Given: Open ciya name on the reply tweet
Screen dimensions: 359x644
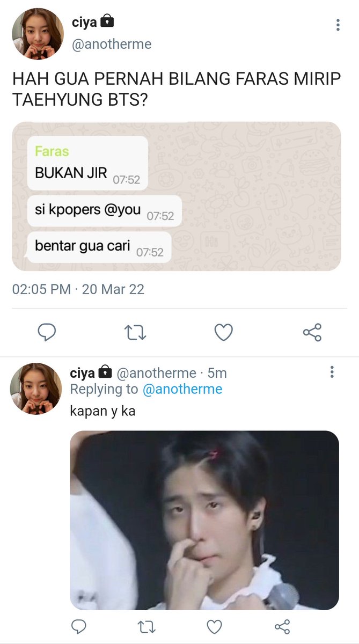Looking at the screenshot, I should point(83,372).
